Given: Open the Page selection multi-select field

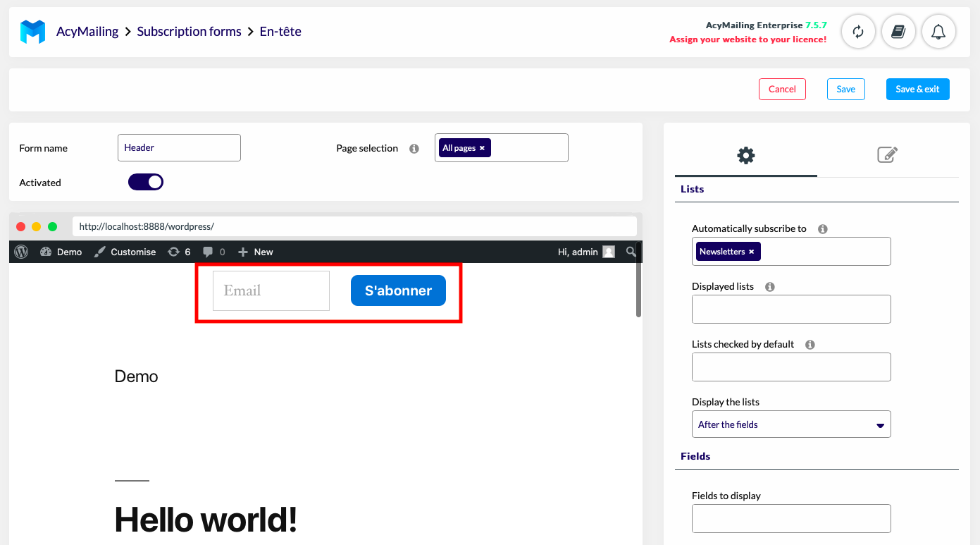Looking at the screenshot, I should 502,148.
